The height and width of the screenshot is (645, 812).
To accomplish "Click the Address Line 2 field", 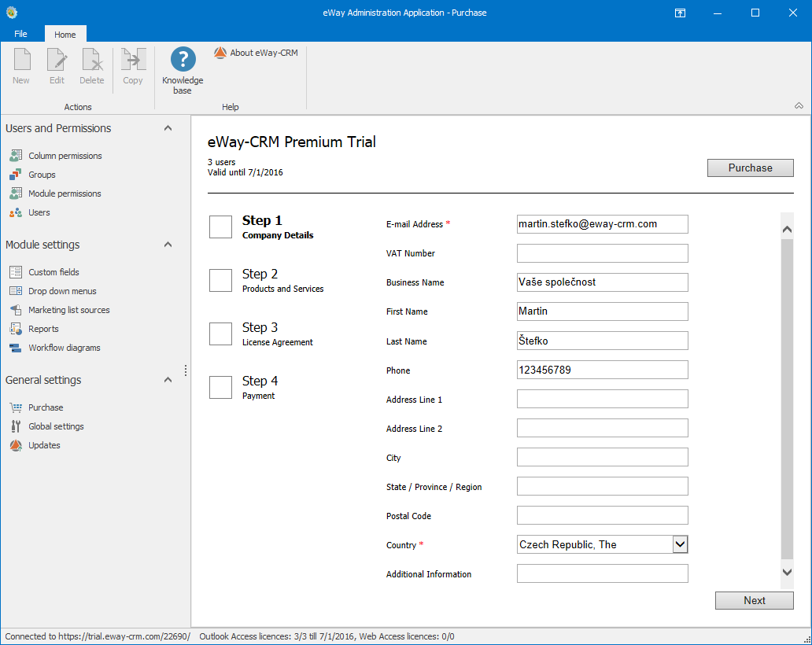I will [602, 428].
